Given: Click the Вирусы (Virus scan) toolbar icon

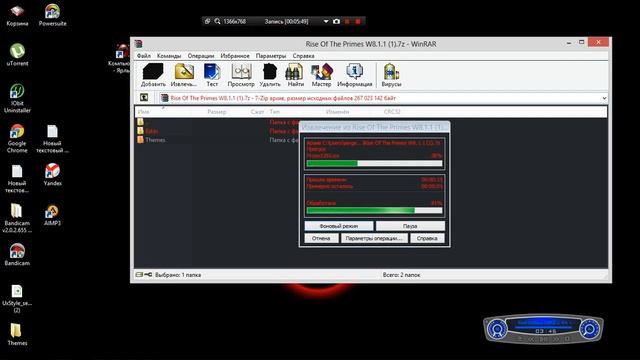Looking at the screenshot, I should tap(391, 75).
